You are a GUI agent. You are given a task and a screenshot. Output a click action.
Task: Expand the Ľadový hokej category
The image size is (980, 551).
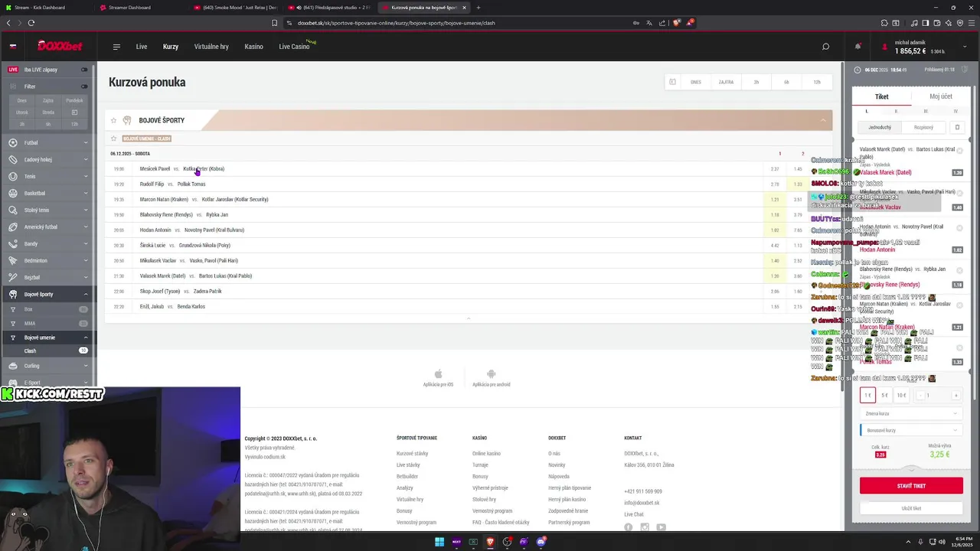tap(86, 159)
